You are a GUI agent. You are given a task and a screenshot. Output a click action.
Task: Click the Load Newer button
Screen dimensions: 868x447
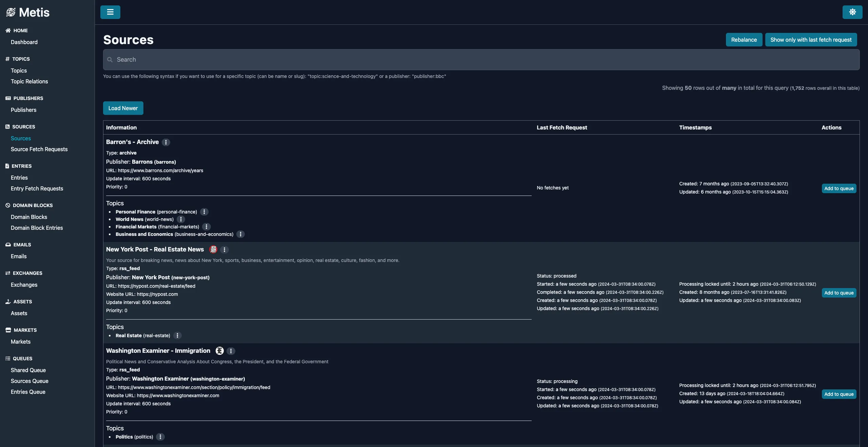click(123, 108)
